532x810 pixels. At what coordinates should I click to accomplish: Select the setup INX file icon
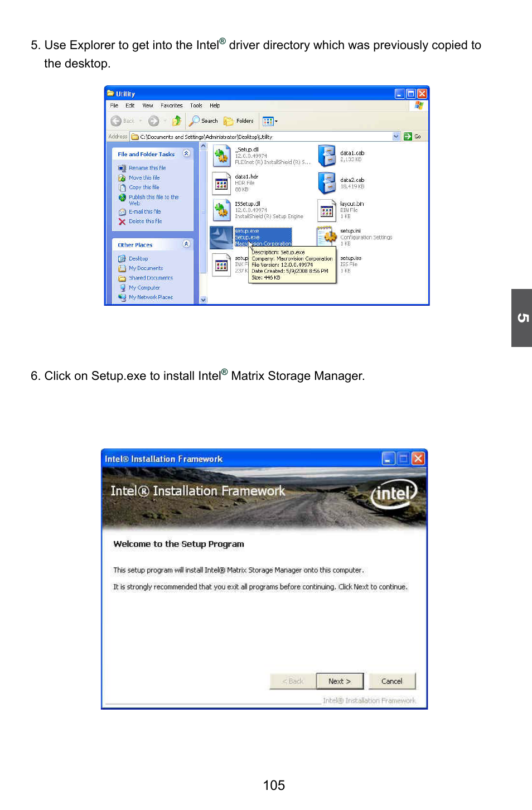point(222,264)
